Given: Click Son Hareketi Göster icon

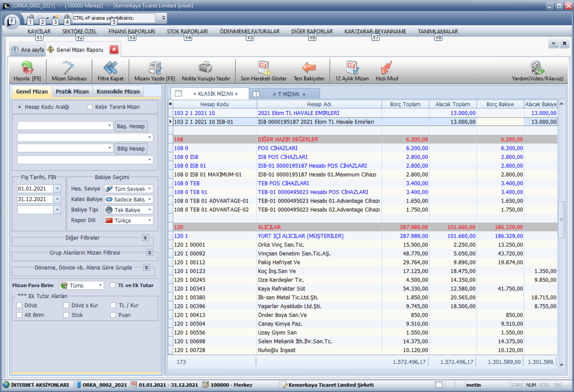Looking at the screenshot, I should point(263,68).
